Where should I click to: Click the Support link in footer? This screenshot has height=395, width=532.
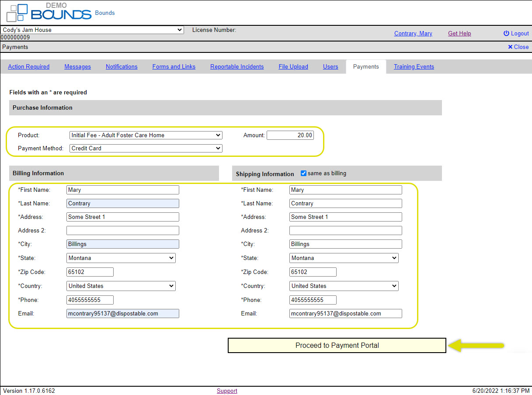227,391
